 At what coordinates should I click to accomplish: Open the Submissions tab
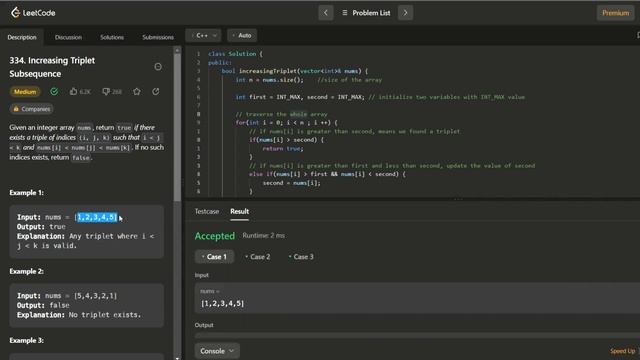(158, 37)
